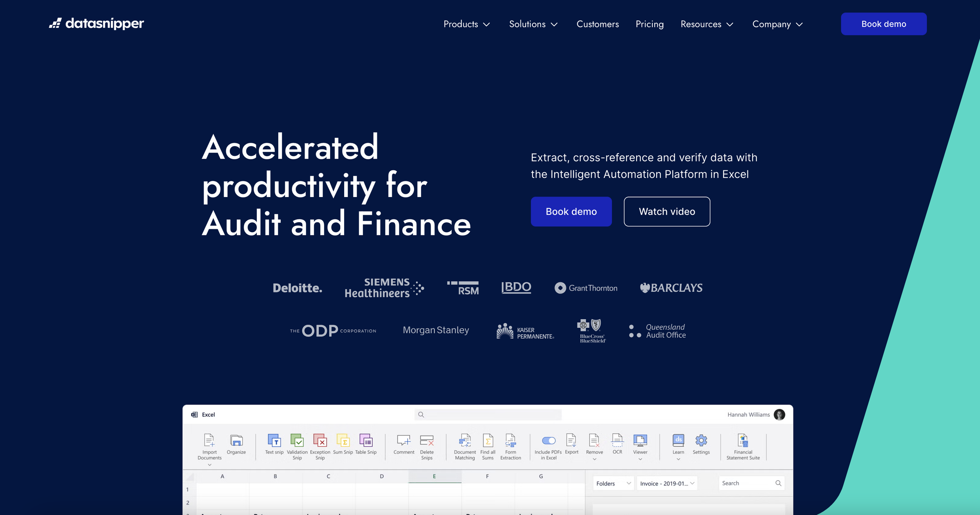This screenshot has width=980, height=515.
Task: Select column E header in spreadsheet
Action: [434, 476]
